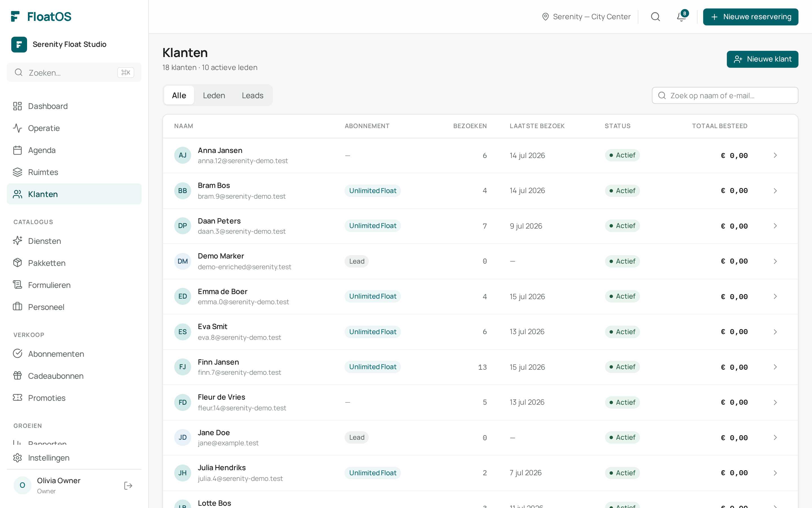Click Demo Marker's DM avatar
Screen dimensions: 812x508
pyautogui.click(x=182, y=261)
